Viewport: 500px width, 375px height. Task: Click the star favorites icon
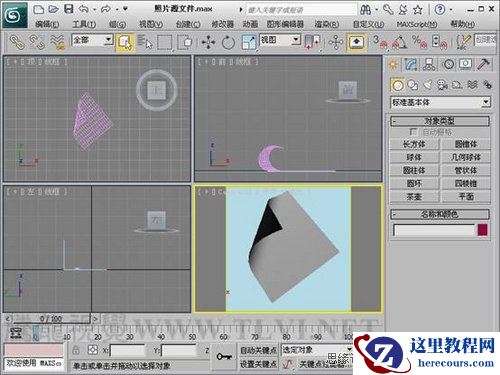point(418,10)
